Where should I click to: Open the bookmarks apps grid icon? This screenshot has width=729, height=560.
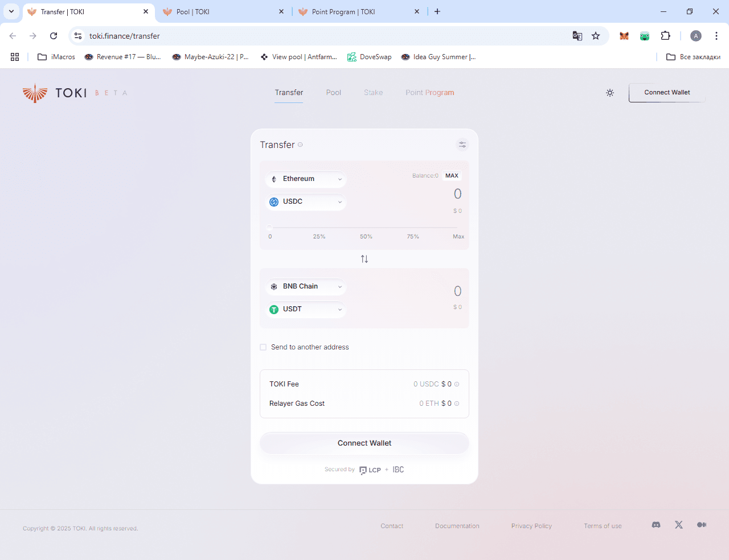[x=15, y=57]
